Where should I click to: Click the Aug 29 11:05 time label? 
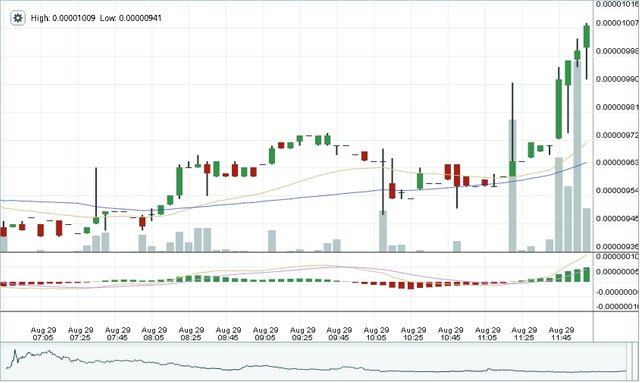coord(488,334)
